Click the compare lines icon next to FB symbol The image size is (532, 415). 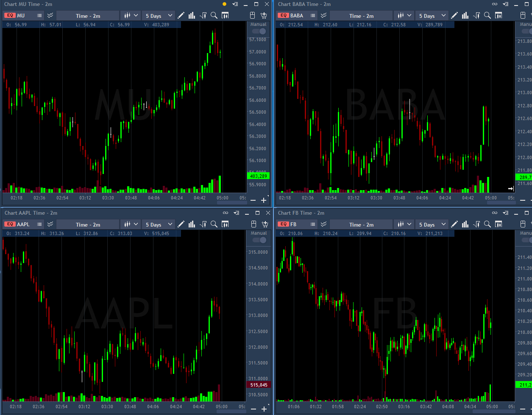pos(323,224)
